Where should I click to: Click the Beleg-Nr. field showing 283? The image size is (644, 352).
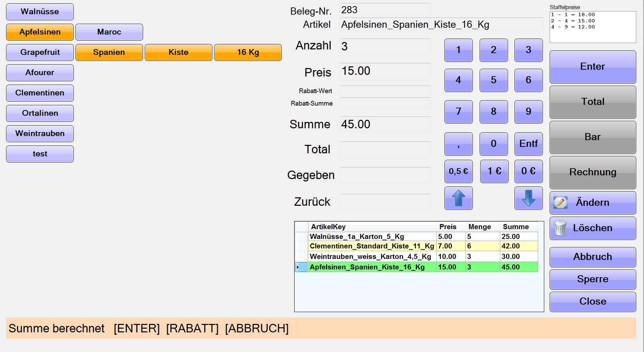385,10
